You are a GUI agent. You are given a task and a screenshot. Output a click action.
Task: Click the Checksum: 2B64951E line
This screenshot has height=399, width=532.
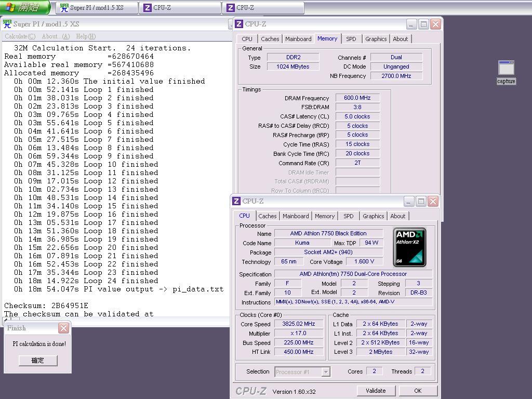click(x=46, y=305)
